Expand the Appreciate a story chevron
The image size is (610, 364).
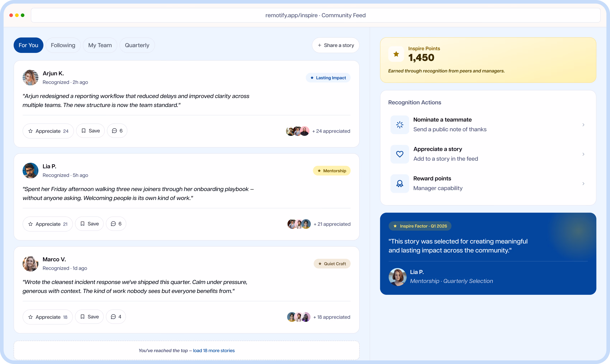pyautogui.click(x=583, y=154)
